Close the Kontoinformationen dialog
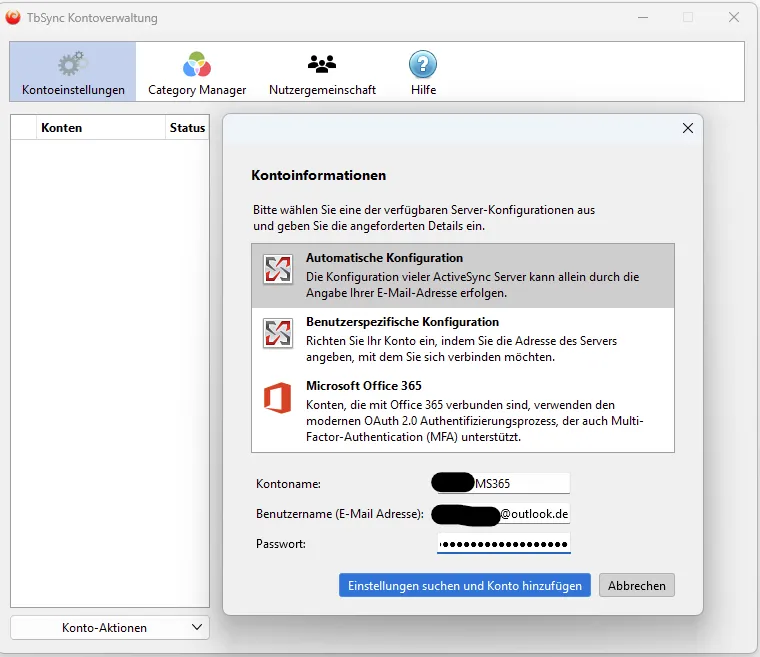Image resolution: width=760 pixels, height=657 pixels. click(x=687, y=128)
